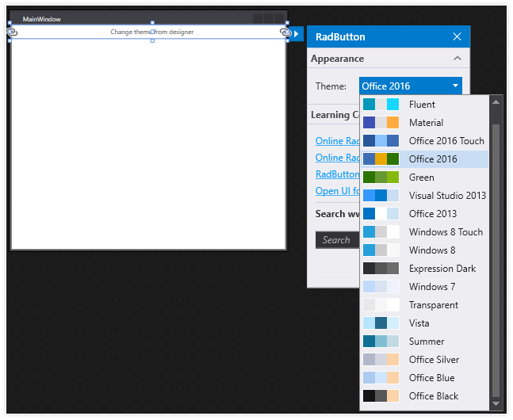513x420 pixels.
Task: Click the theme list scroll up arrow
Action: (x=496, y=102)
